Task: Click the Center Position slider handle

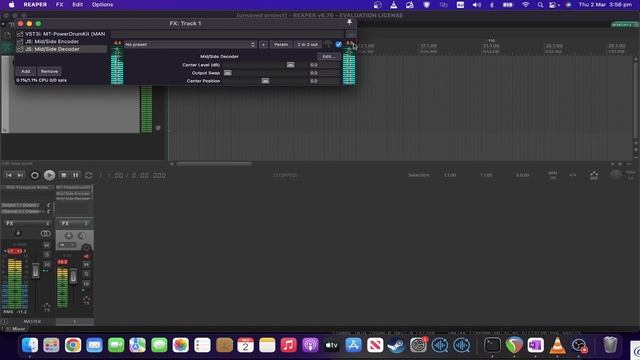Action: [x=265, y=81]
